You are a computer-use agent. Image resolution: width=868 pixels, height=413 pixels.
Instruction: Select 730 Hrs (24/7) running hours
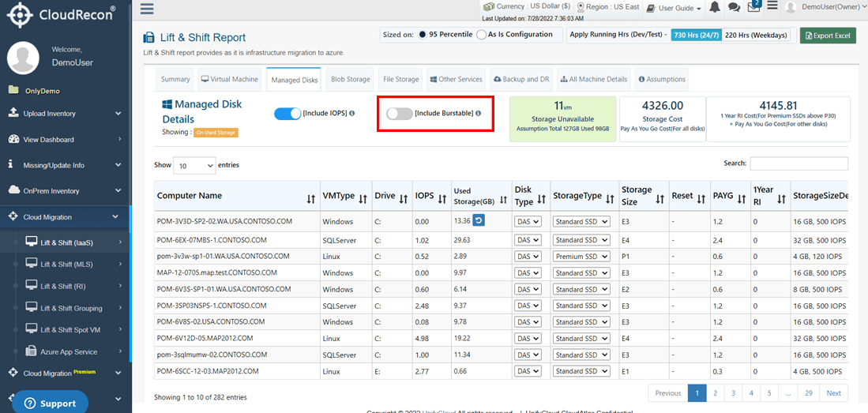697,35
